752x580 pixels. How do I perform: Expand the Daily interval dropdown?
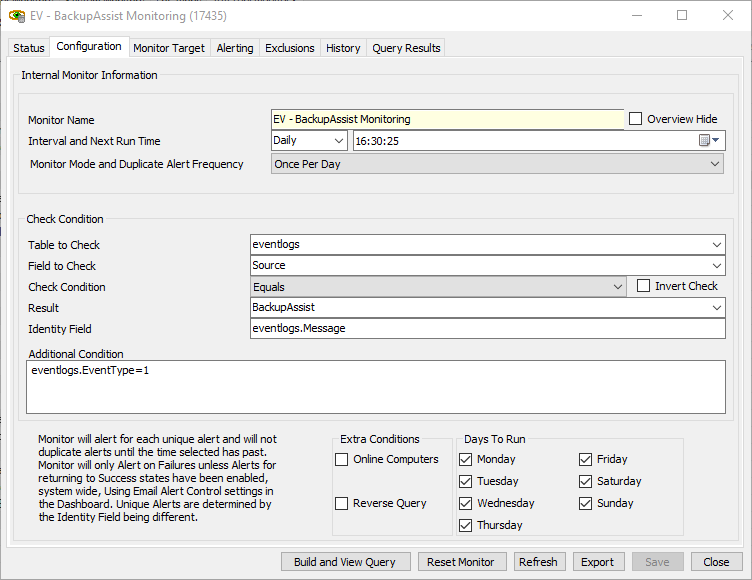coord(338,141)
